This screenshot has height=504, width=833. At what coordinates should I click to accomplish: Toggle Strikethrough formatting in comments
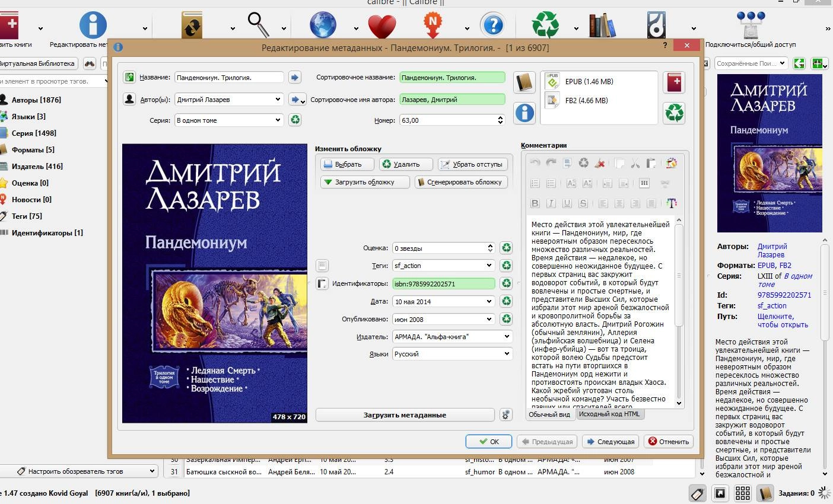[583, 203]
